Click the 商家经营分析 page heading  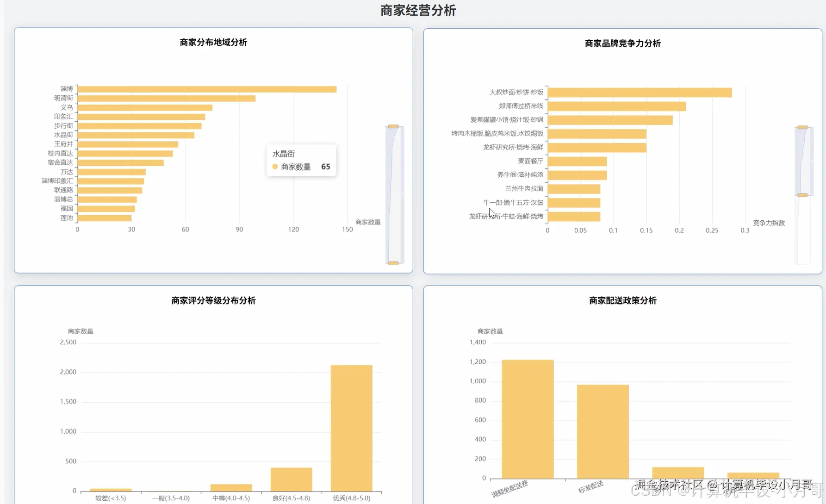point(418,10)
